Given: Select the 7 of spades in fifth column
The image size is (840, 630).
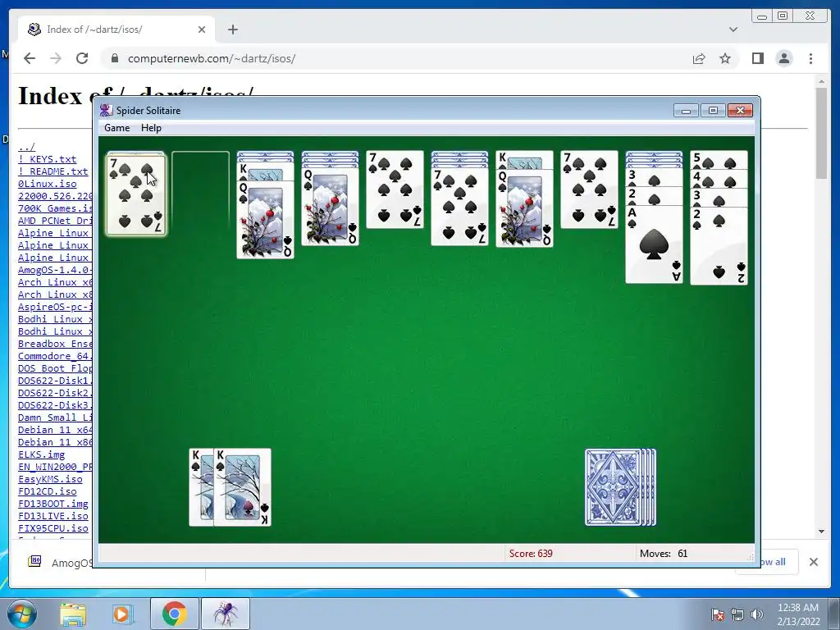Looking at the screenshot, I should coord(395,189).
